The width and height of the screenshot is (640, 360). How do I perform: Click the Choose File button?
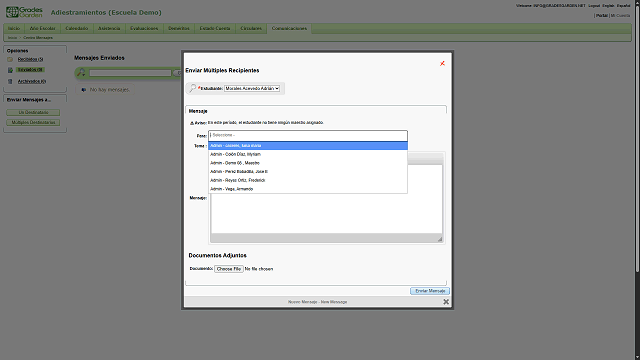229,269
